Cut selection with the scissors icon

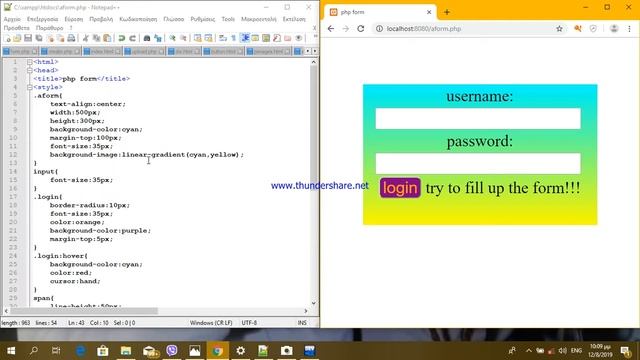(x=86, y=38)
